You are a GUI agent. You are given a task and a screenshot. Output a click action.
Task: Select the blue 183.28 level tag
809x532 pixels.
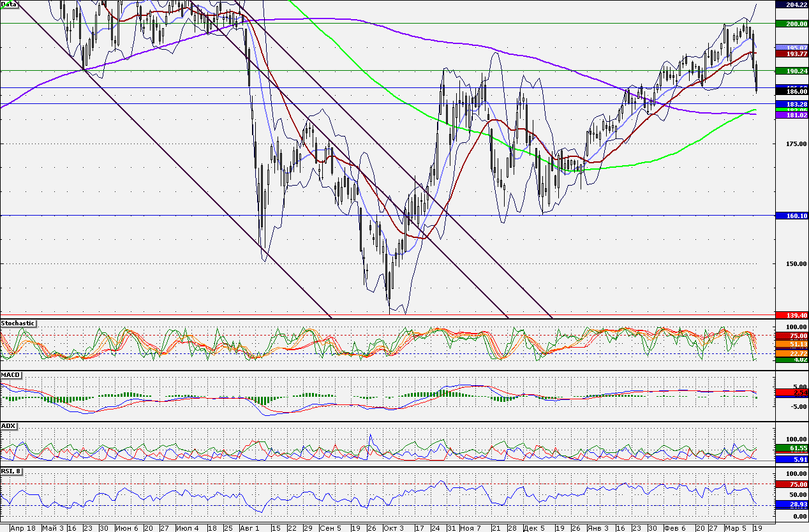[791, 104]
